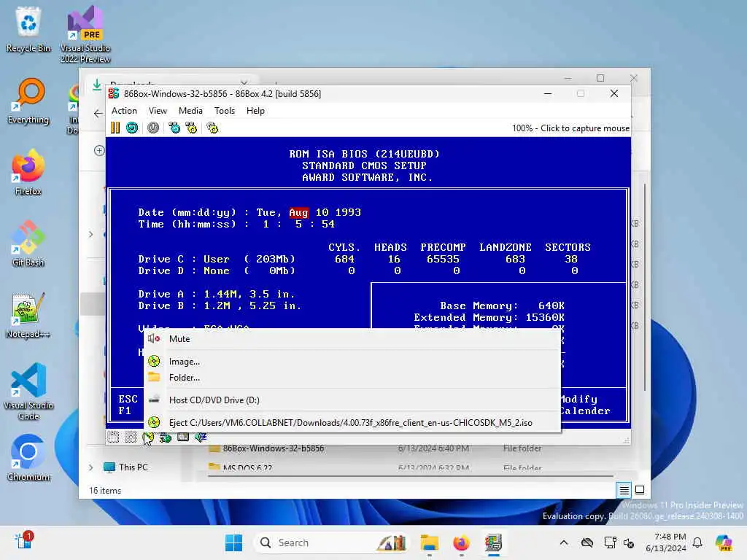Open Copilot Preview in system tray
Viewport: 747px width, 560px height.
coord(724,542)
